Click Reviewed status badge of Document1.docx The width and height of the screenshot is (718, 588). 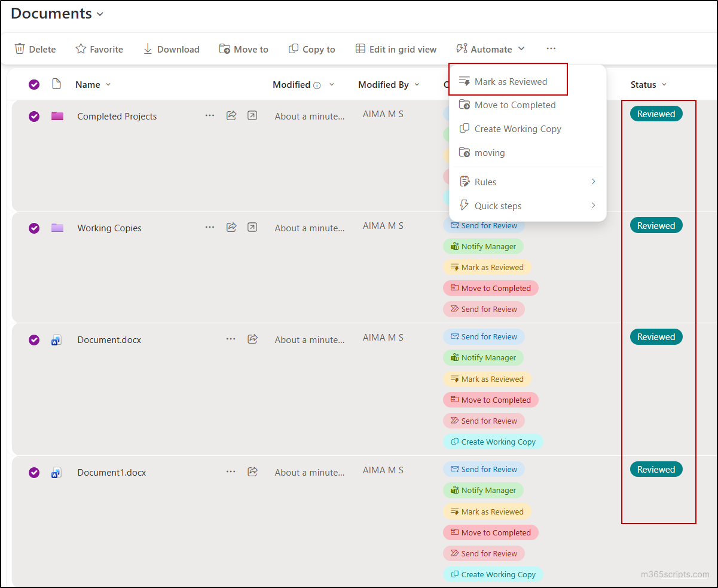click(656, 469)
